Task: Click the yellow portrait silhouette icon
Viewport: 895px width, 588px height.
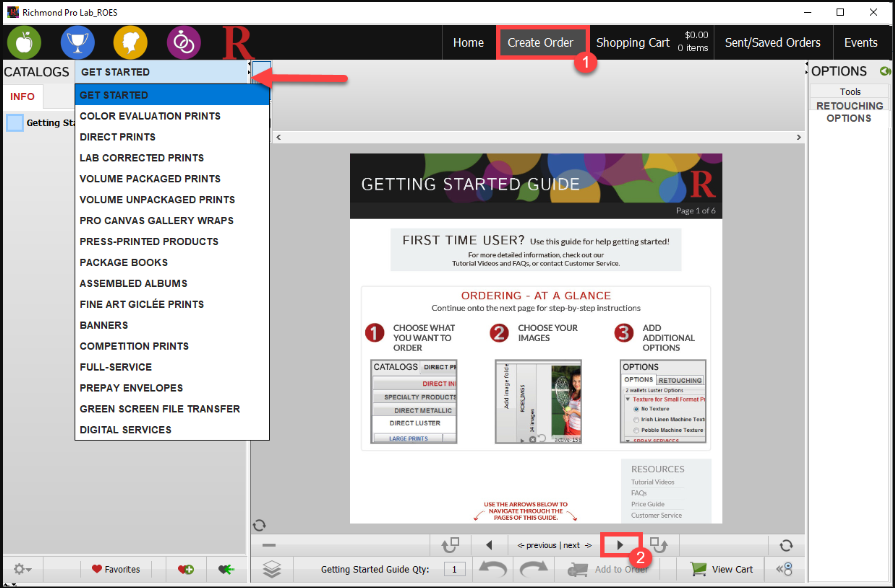Action: tap(130, 42)
